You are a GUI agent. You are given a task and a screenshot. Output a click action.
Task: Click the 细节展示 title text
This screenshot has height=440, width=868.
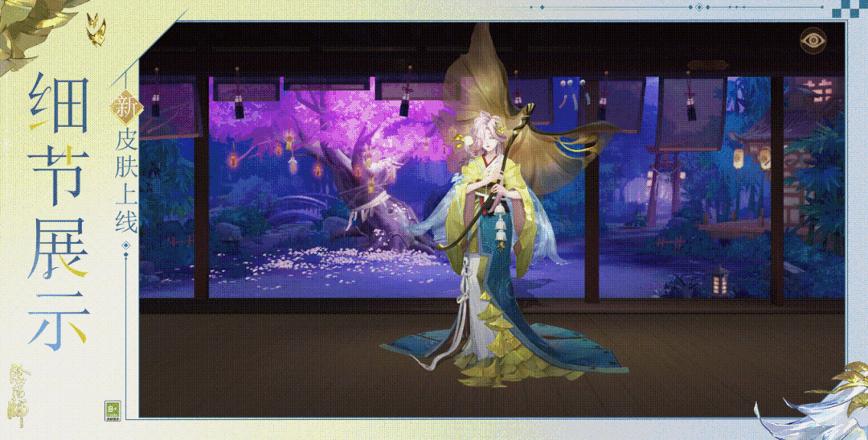pyautogui.click(x=59, y=211)
